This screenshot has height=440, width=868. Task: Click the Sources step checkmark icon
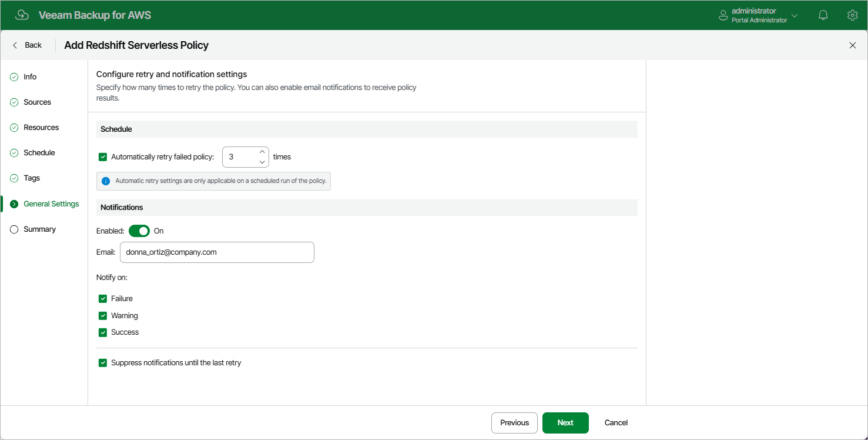point(14,102)
